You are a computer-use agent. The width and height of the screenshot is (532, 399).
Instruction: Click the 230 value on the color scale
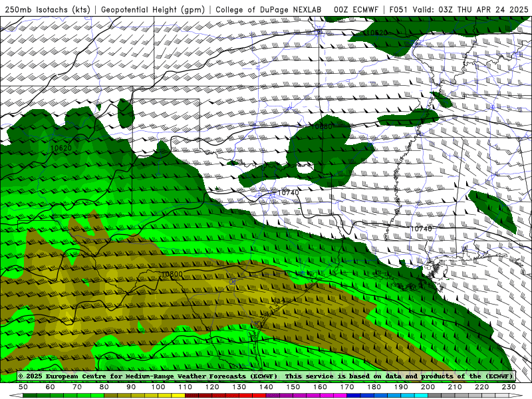[x=509, y=387]
